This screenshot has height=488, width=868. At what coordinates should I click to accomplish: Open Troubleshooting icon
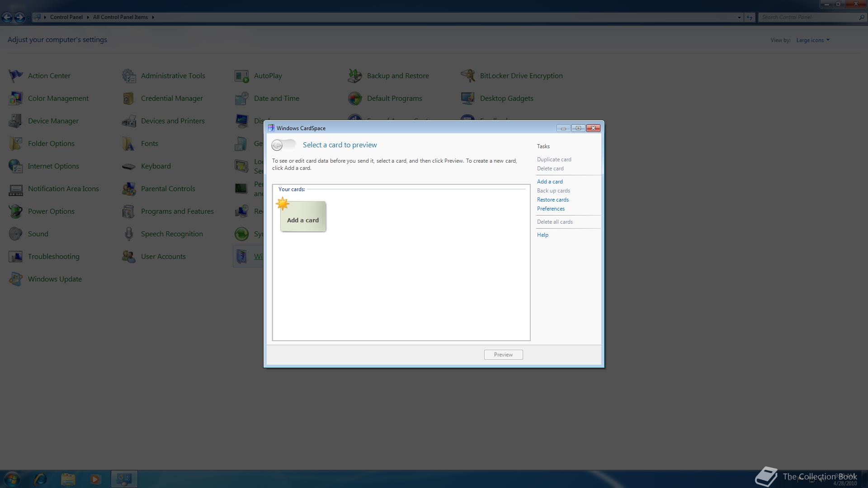click(16, 256)
